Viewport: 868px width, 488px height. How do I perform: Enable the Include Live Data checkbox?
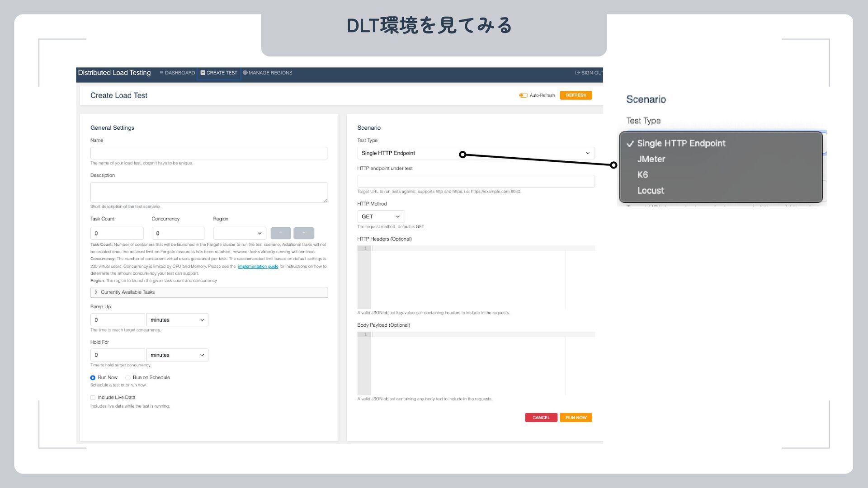point(93,398)
